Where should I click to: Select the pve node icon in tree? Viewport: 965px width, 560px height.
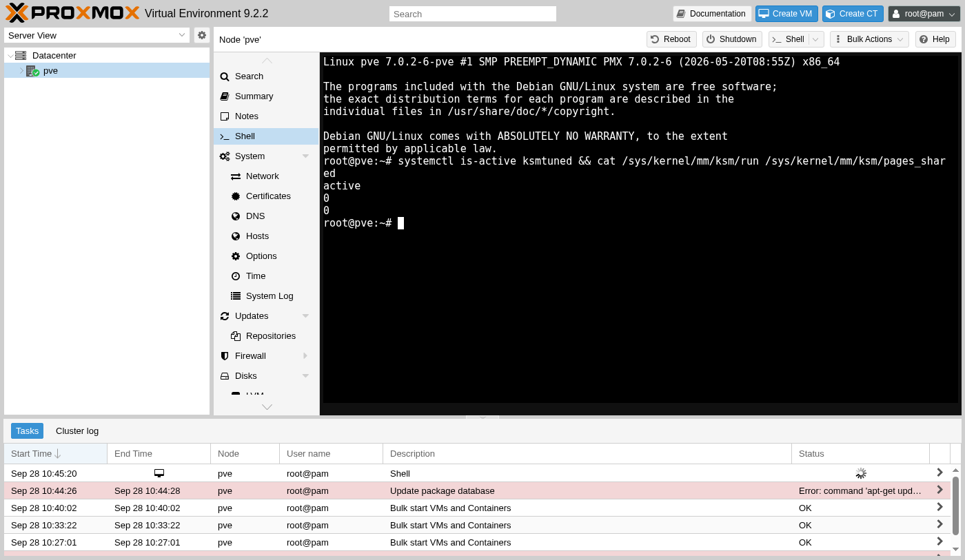click(32, 70)
